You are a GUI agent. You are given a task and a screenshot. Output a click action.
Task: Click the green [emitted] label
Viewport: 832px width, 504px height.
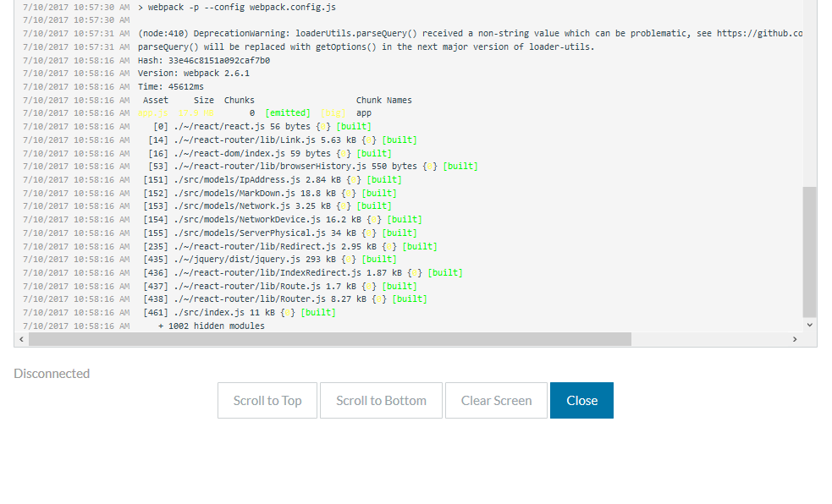(x=288, y=112)
